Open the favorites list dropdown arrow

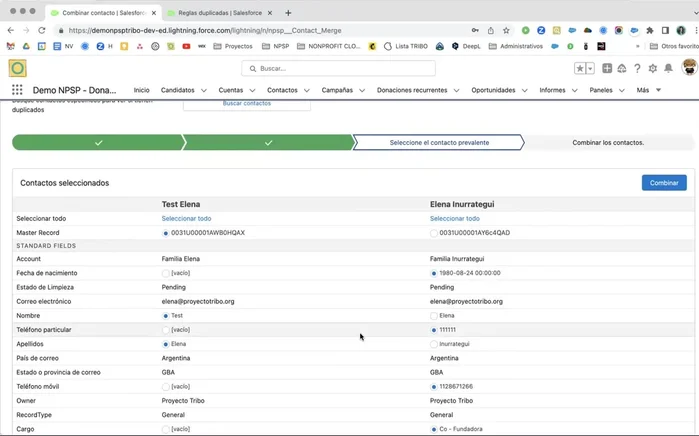click(590, 68)
